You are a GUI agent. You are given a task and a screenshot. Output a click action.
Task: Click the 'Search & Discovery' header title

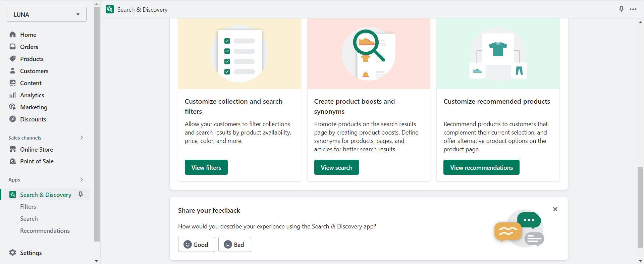tap(143, 10)
